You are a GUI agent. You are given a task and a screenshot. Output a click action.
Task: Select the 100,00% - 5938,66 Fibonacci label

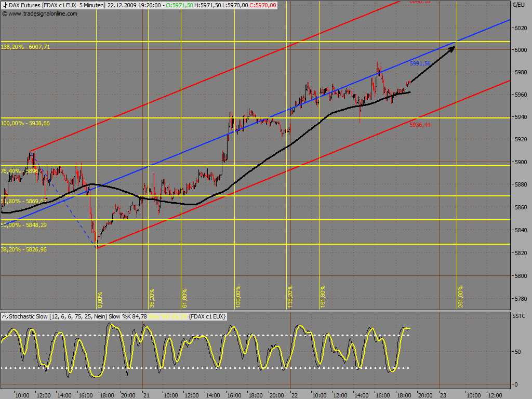[25, 123]
